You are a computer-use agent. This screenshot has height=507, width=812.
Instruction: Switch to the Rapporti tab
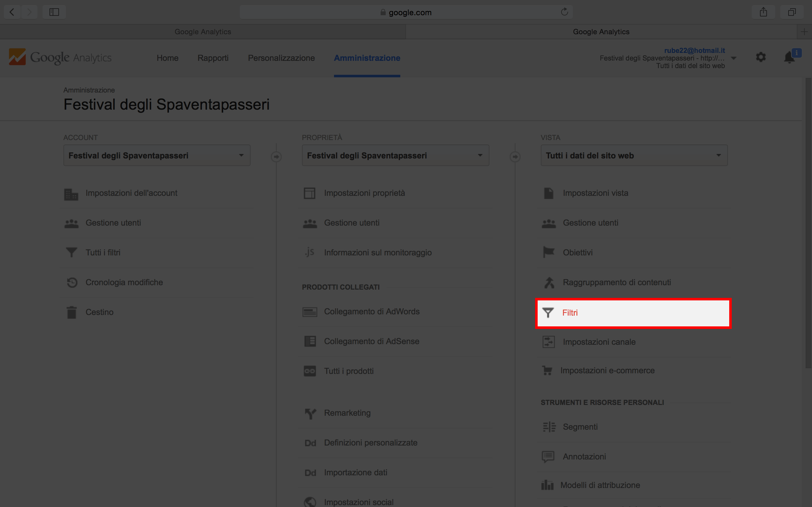(213, 58)
